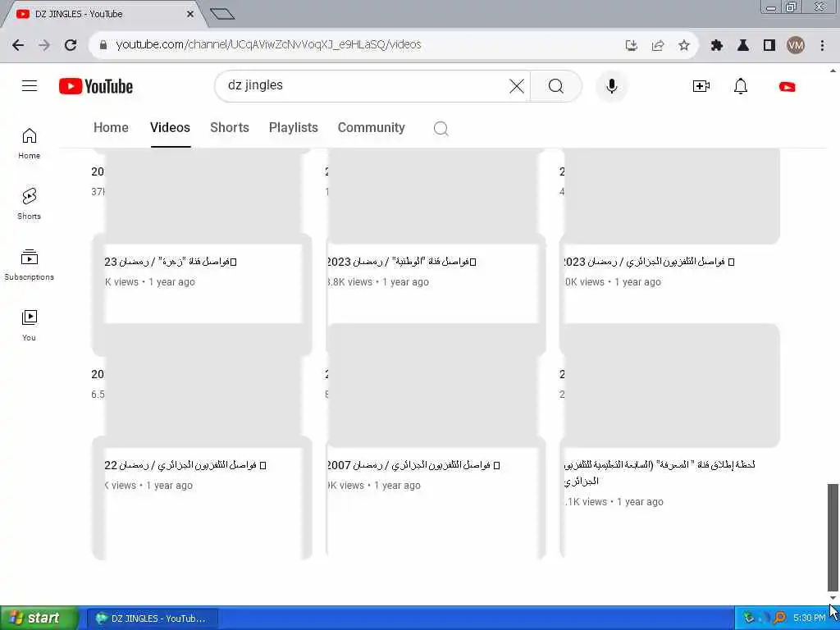840x630 pixels.
Task: Open the YouTube hamburger guide menu
Action: pos(30,85)
